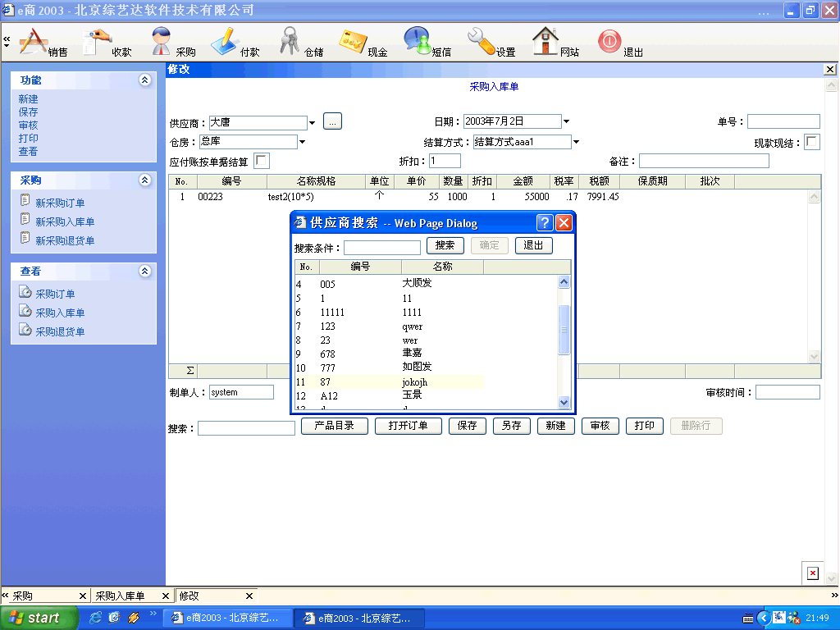This screenshot has width=840, height=630.
Task: Click the 退出 exit power icon
Action: [x=610, y=41]
